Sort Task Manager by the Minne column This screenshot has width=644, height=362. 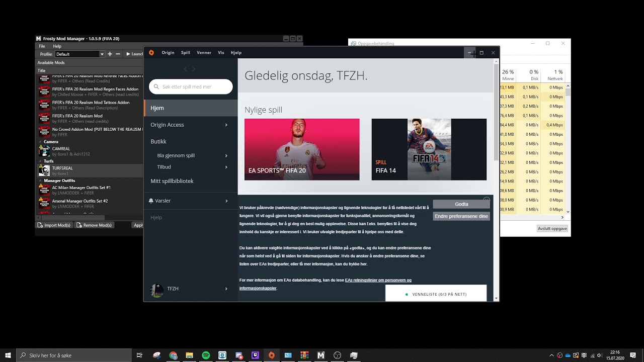tap(508, 75)
